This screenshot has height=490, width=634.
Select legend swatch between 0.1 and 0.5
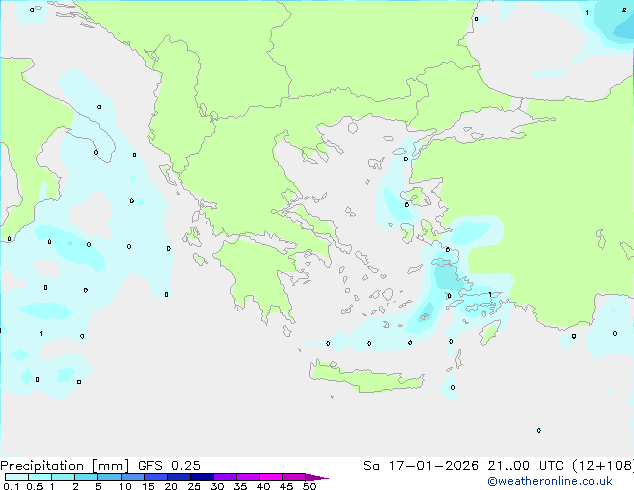tap(17, 477)
